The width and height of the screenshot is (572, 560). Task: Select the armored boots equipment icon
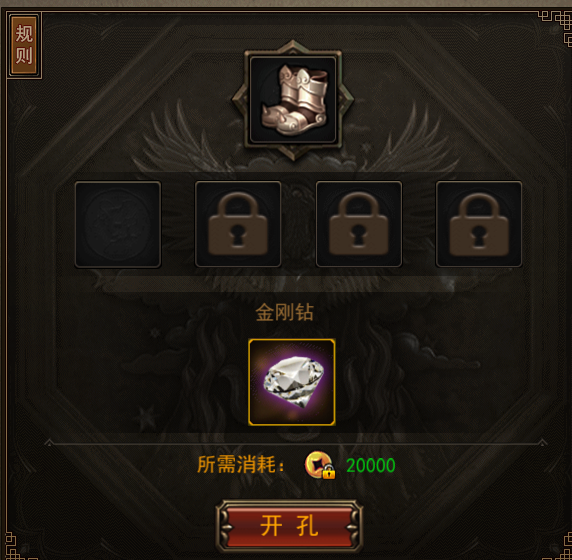click(x=293, y=100)
